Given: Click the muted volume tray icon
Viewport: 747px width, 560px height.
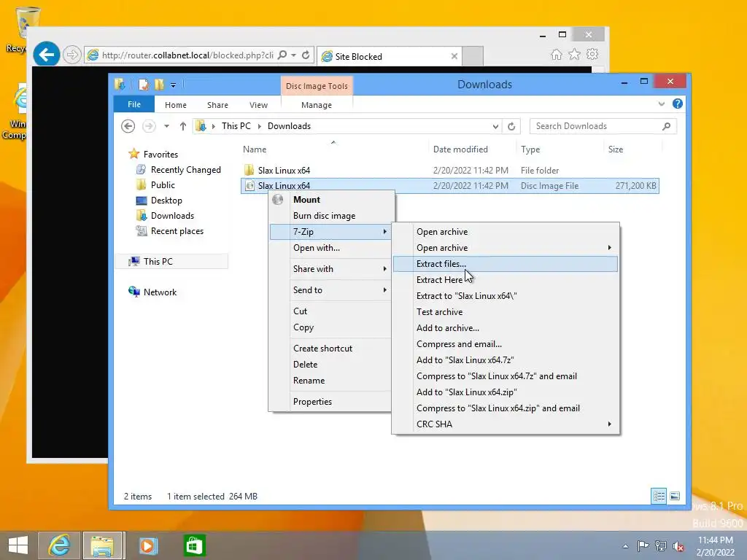Looking at the screenshot, I should [678, 545].
